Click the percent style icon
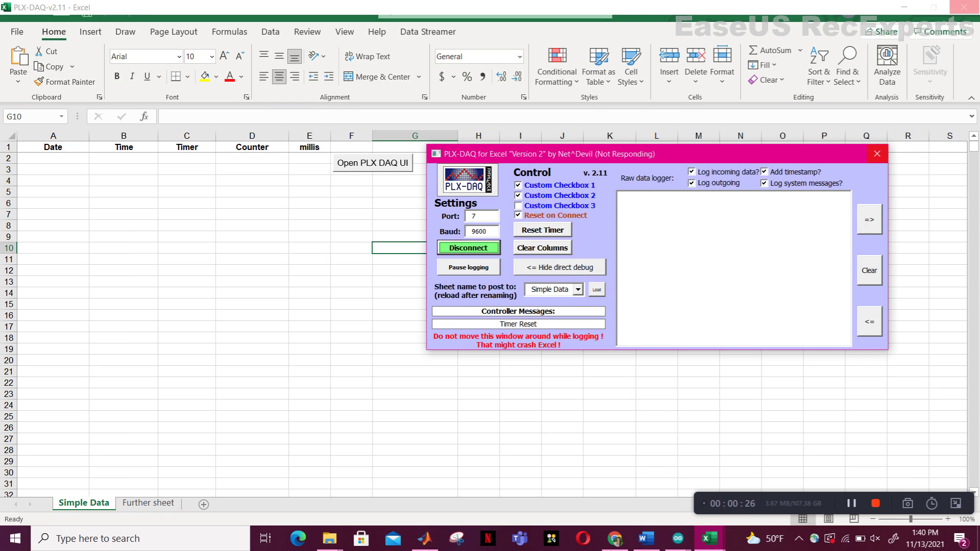 [467, 77]
